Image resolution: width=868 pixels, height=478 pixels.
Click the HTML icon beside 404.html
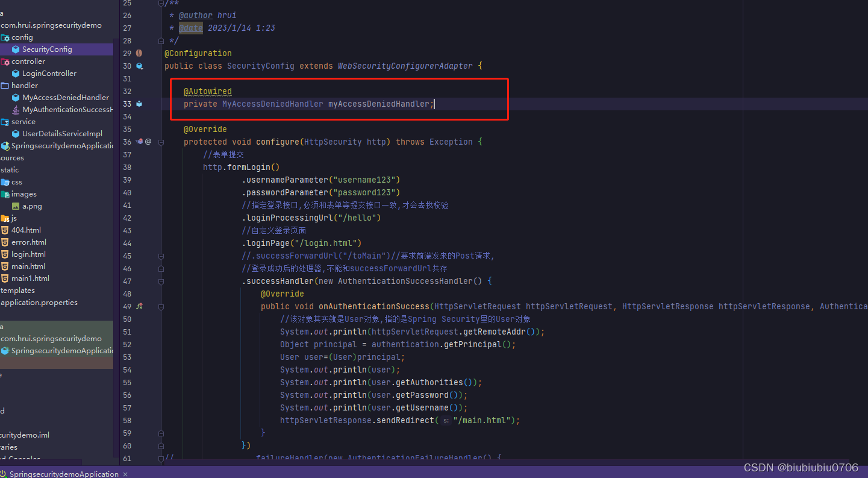click(x=5, y=230)
